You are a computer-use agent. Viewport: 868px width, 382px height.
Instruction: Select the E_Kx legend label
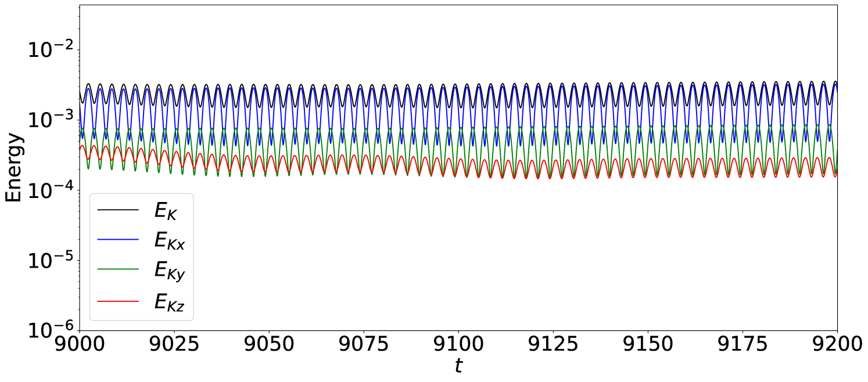(170, 240)
